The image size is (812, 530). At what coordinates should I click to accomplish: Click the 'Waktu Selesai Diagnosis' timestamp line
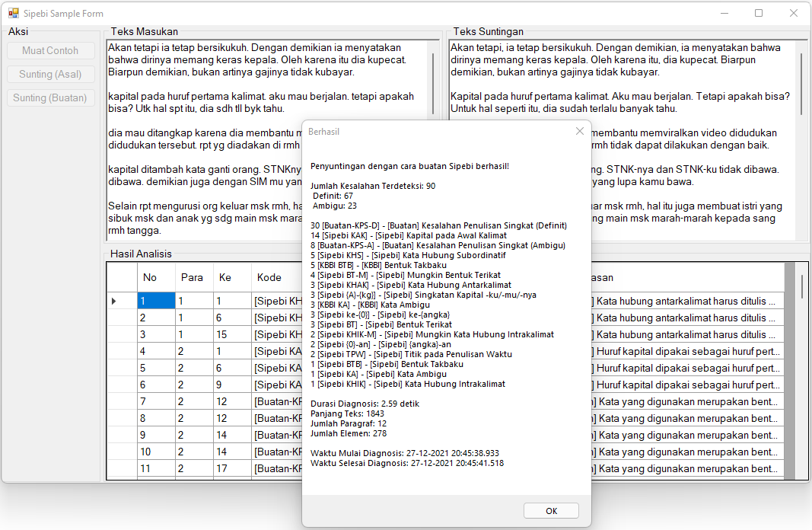coord(407,463)
